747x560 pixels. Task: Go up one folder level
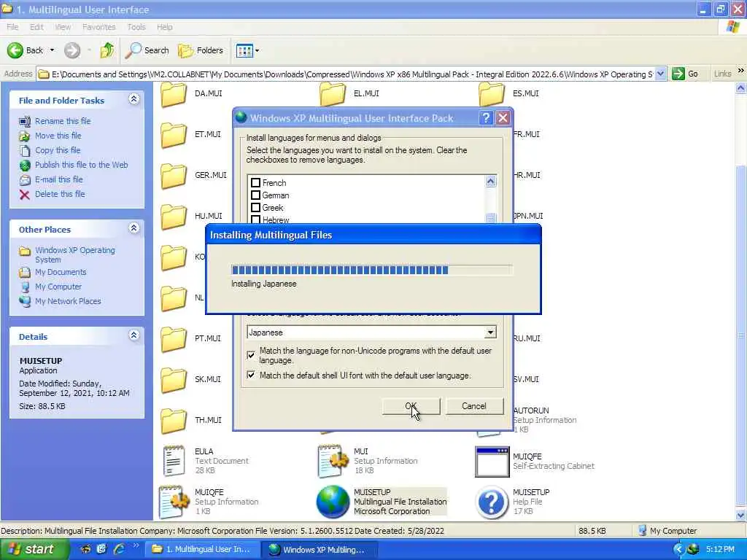click(x=107, y=50)
